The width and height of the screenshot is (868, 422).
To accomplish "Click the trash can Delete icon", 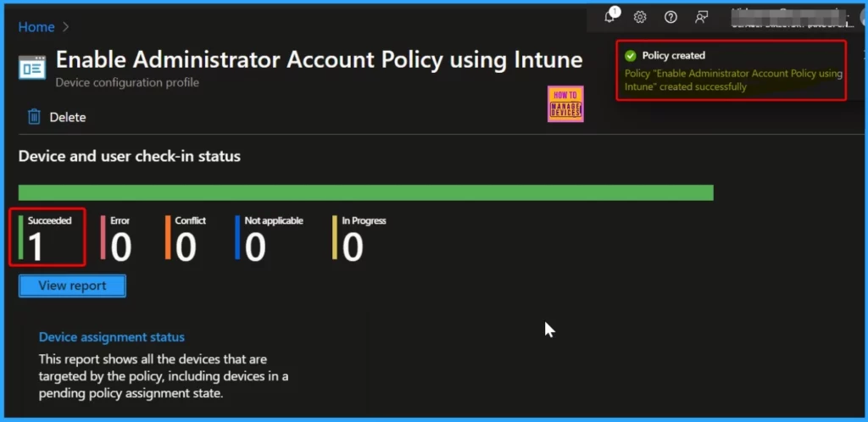I will [34, 117].
